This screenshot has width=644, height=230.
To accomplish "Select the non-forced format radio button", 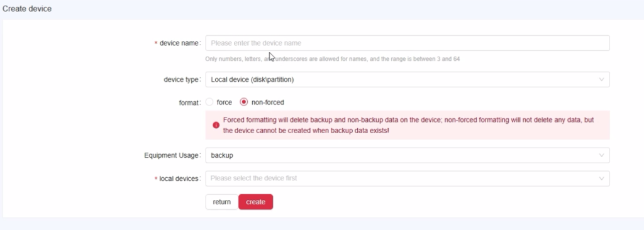I will (244, 102).
